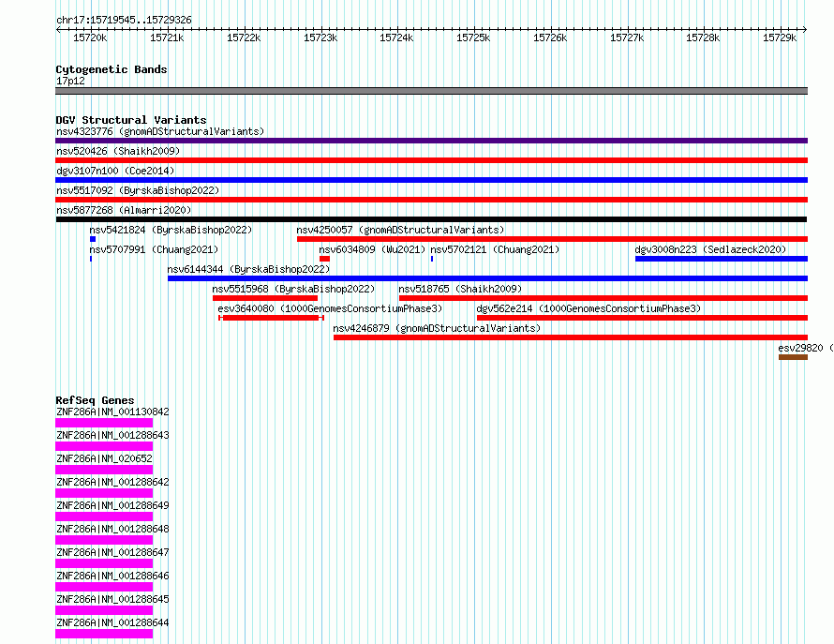Click magenta bar under ZNF286A|NM_020652
The image size is (834, 644).
point(104,470)
